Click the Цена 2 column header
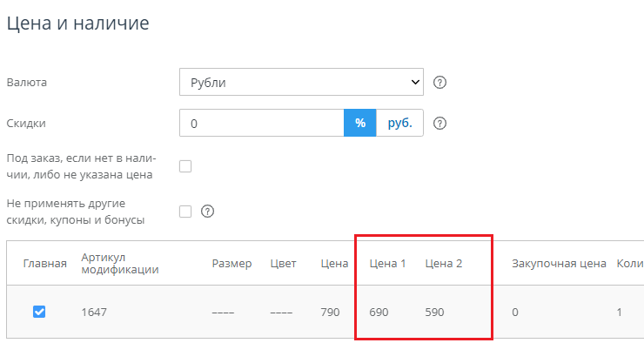This screenshot has width=644, height=343. (x=444, y=263)
